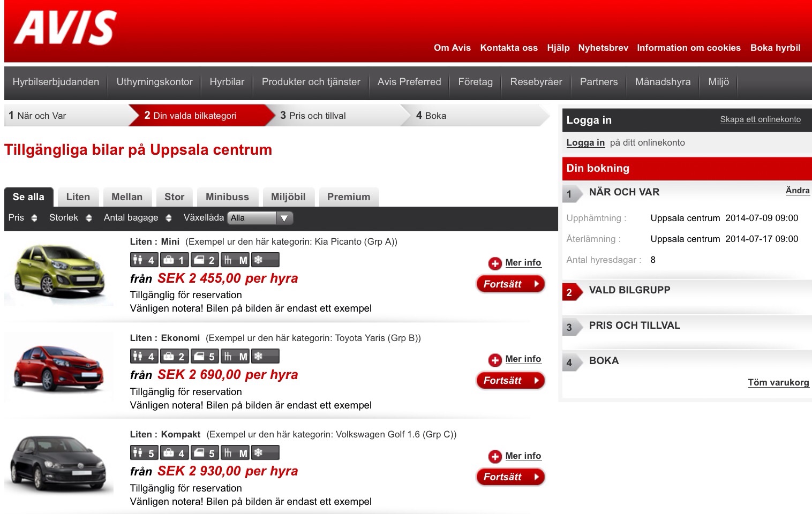Click the AVIS logo
This screenshot has height=514, width=812.
tap(65, 28)
